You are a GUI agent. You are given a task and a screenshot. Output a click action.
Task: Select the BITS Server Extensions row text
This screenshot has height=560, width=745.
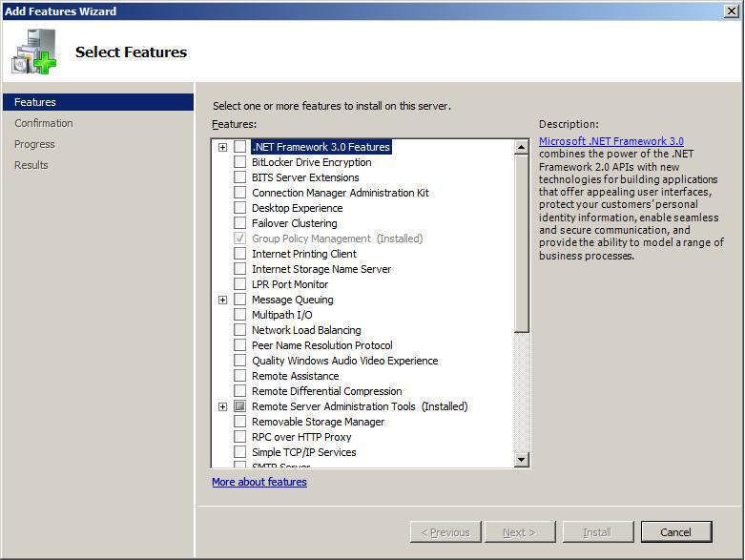pyautogui.click(x=305, y=177)
